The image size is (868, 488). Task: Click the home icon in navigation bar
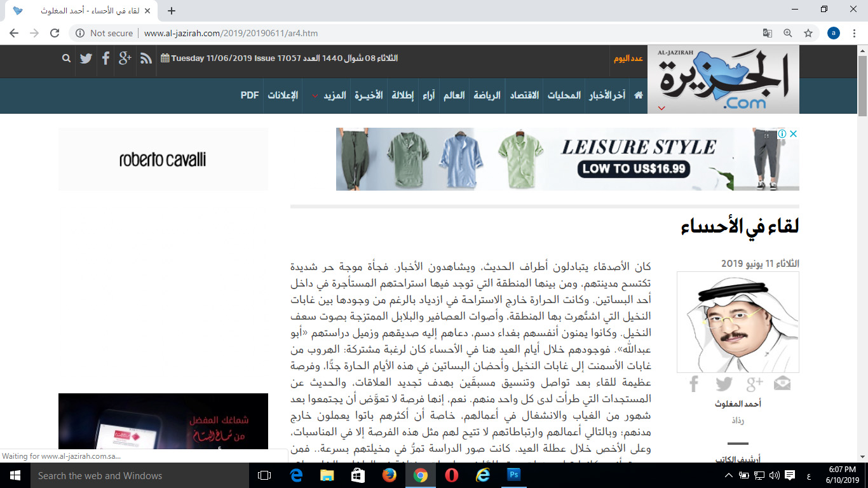click(639, 95)
